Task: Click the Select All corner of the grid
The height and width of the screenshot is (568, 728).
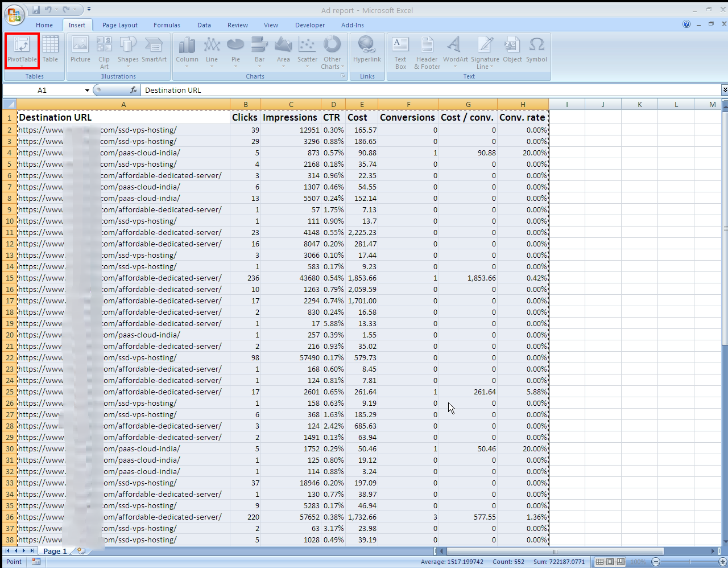Action: [x=10, y=104]
